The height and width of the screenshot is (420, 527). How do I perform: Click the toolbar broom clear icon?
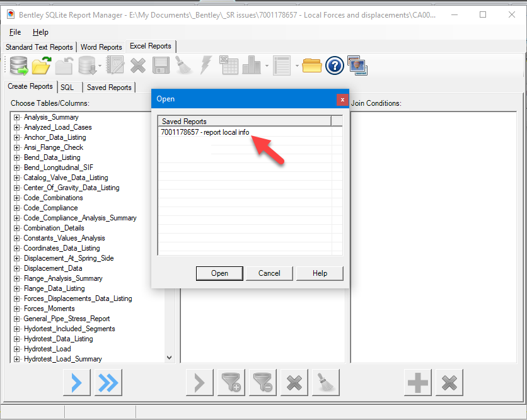point(183,65)
